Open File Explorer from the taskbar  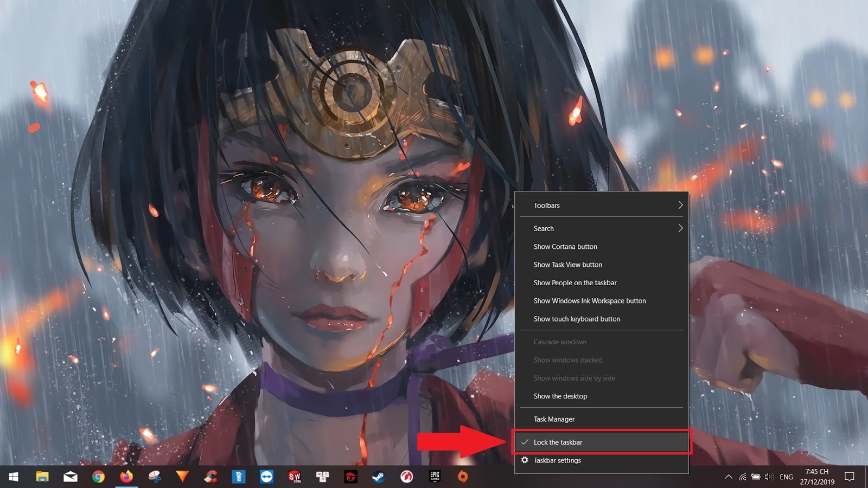pyautogui.click(x=42, y=477)
